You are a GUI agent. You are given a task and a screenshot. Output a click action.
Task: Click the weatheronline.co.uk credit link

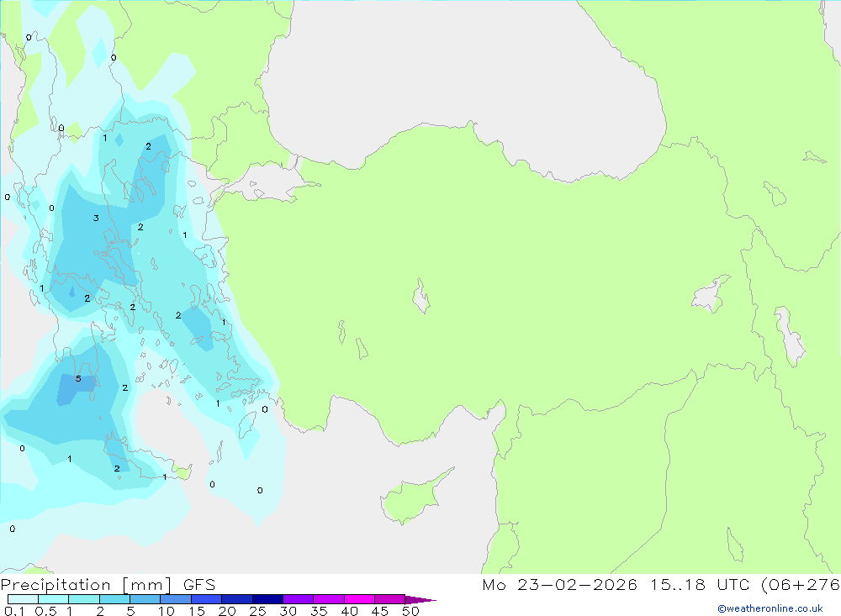770,608
